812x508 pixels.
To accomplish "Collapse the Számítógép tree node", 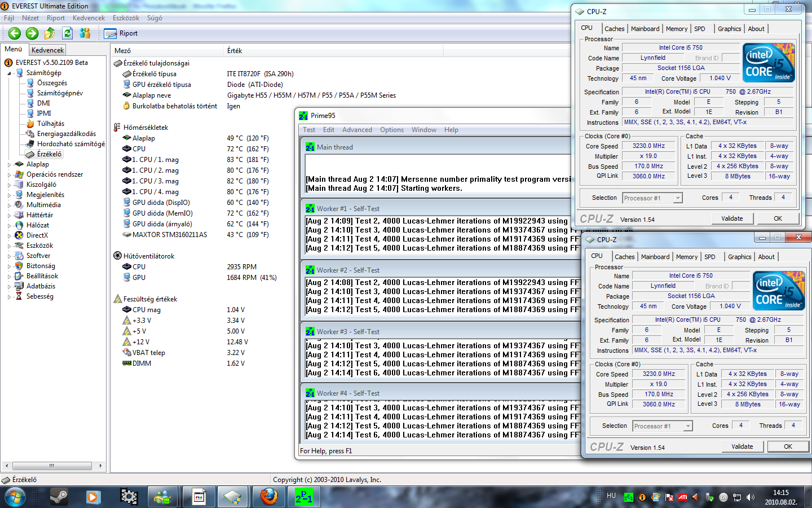I will tap(10, 73).
